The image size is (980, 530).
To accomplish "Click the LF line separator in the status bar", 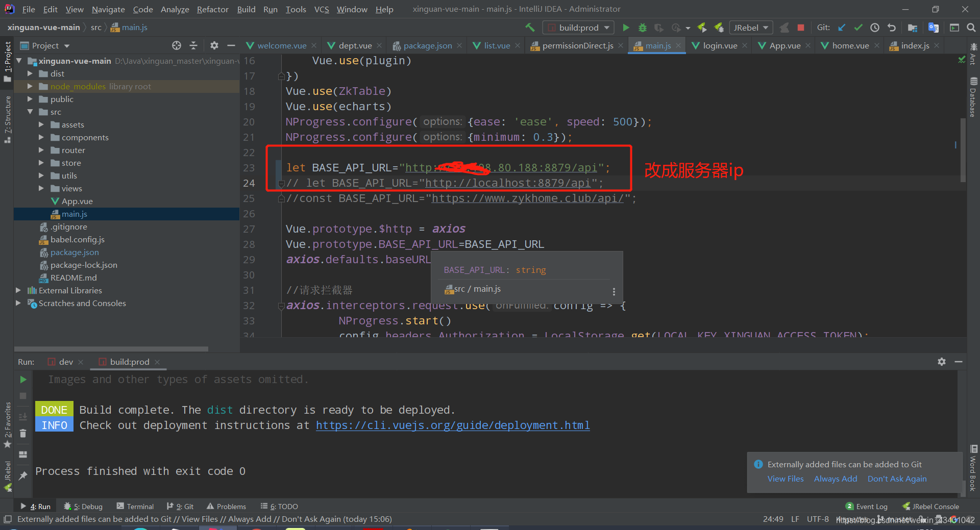I will [x=795, y=519].
